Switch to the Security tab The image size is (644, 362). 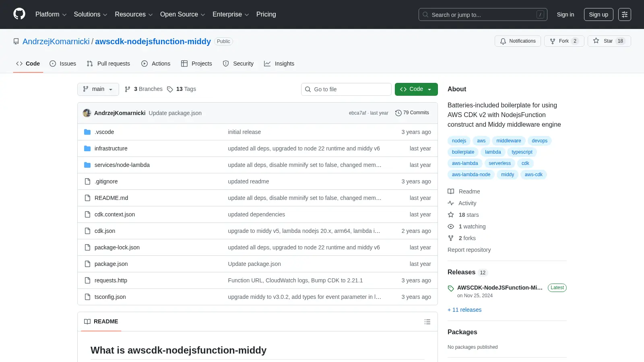pyautogui.click(x=238, y=64)
